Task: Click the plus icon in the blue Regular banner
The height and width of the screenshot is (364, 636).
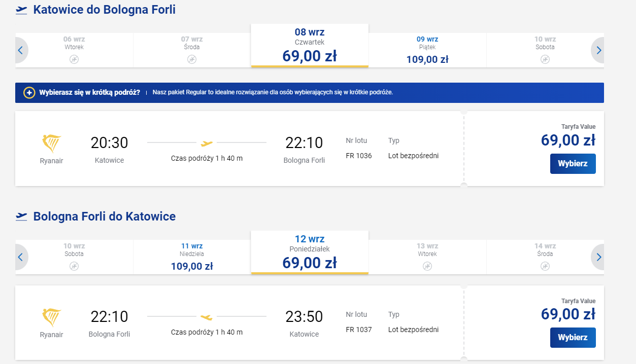Action: click(x=29, y=93)
